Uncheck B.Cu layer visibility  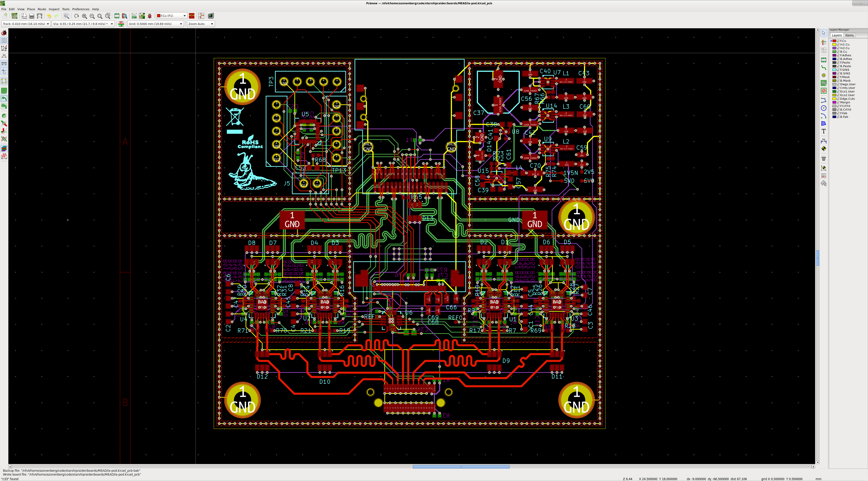pos(838,52)
